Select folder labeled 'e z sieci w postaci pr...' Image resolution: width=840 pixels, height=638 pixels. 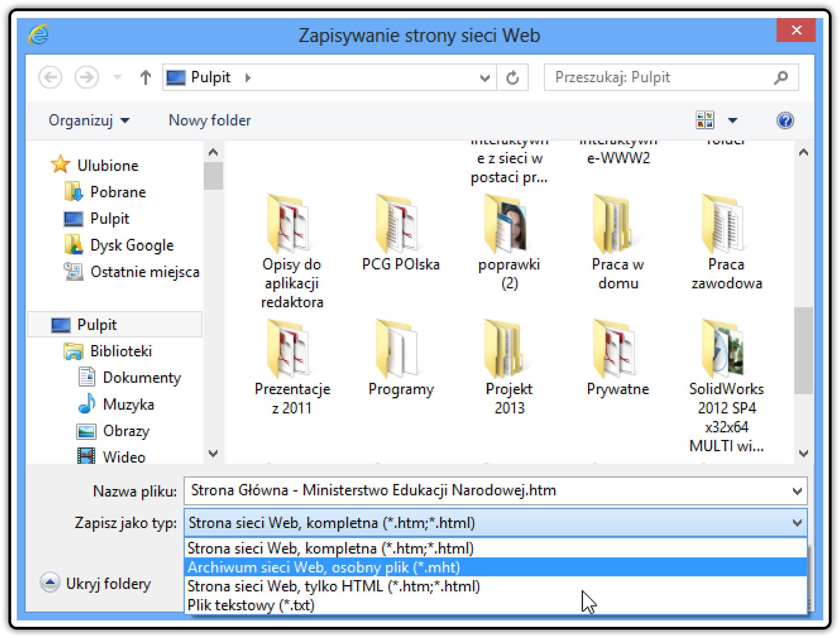(x=509, y=167)
